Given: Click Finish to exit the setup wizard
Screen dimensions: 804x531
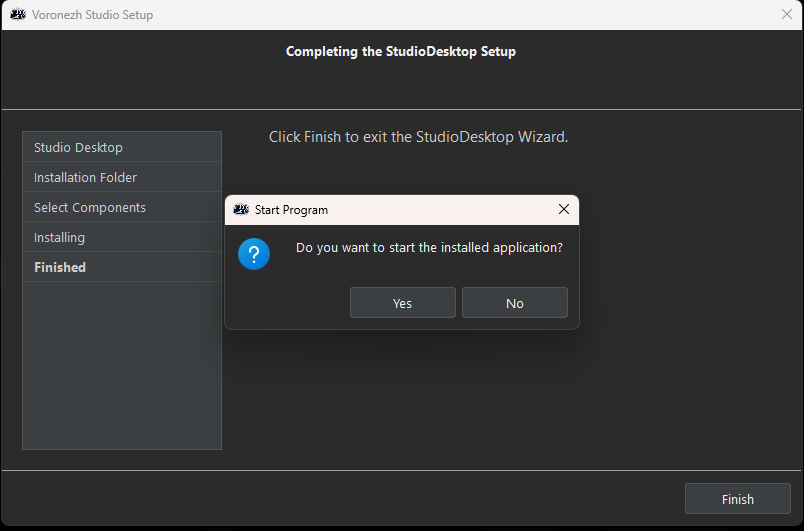Looking at the screenshot, I should pyautogui.click(x=737, y=499).
